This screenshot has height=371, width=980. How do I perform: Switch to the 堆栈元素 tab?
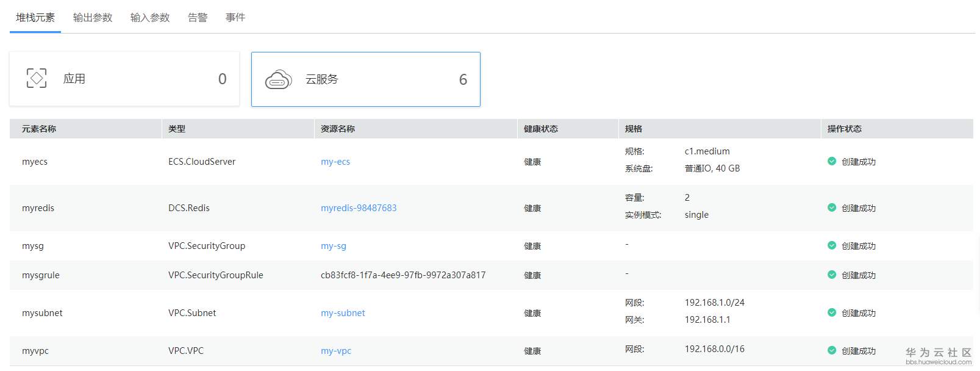(x=35, y=18)
